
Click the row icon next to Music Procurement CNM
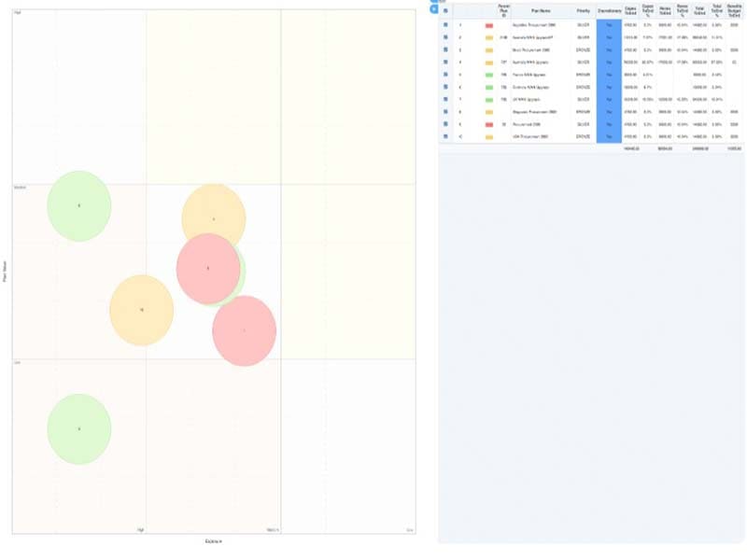[445, 49]
